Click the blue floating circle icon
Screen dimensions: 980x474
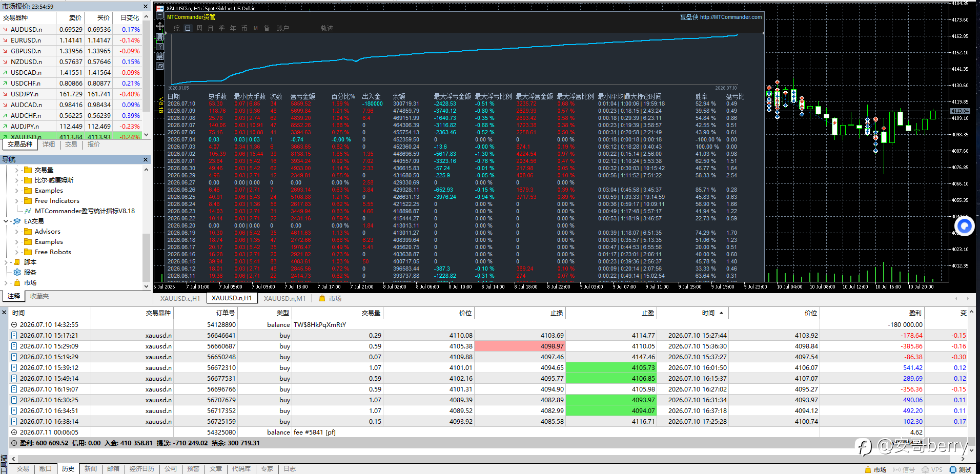coord(965,226)
